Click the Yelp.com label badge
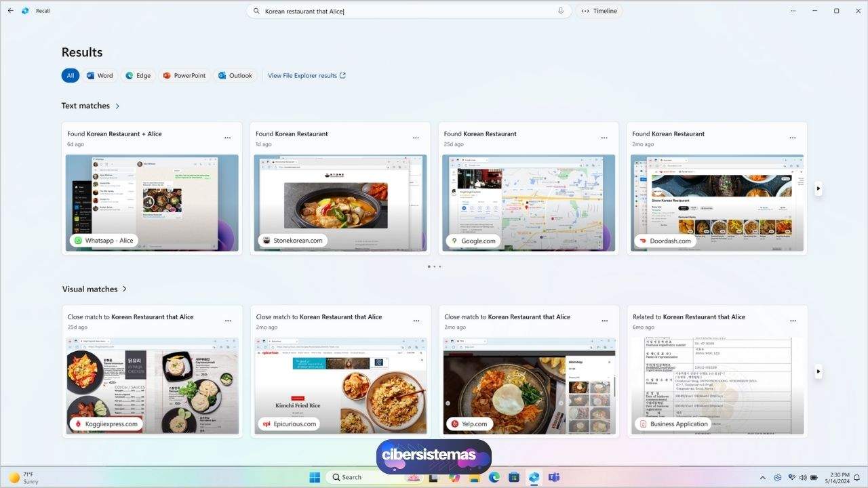868x488 pixels. 469,424
